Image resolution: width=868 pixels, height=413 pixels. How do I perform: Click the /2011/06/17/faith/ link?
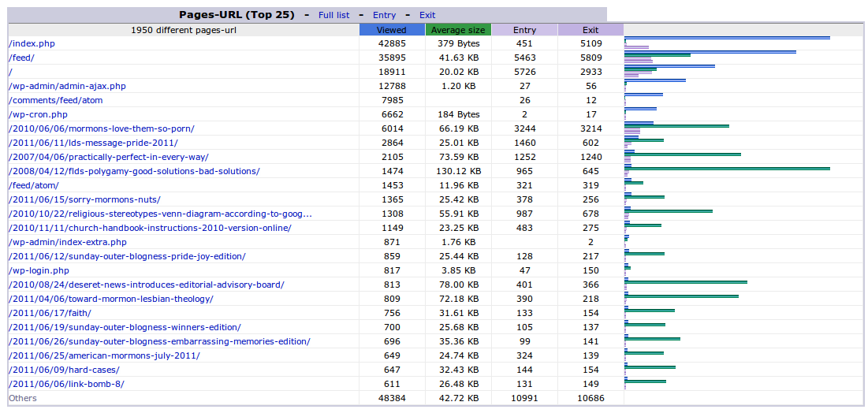(50, 313)
